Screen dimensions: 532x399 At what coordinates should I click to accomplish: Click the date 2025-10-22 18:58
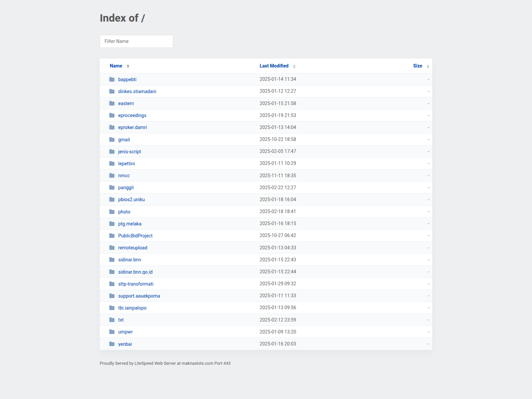click(x=278, y=139)
